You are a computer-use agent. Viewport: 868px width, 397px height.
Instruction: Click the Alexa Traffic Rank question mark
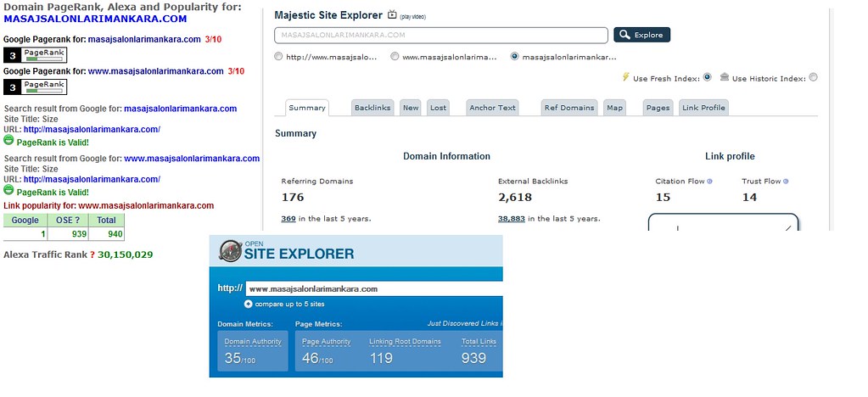coord(92,254)
